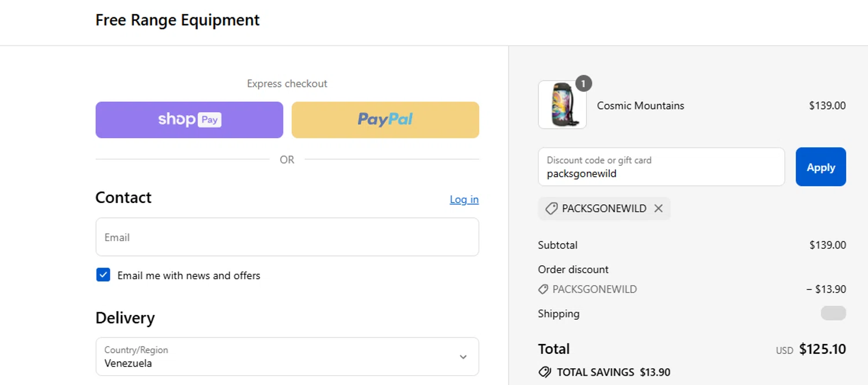Click the USD currency label

785,351
